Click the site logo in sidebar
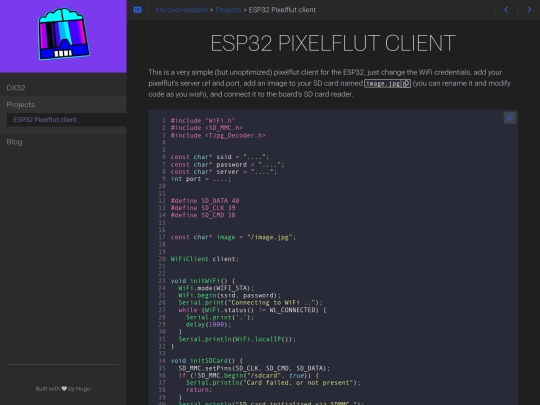Viewport: 540px width, 405px height. click(x=63, y=34)
